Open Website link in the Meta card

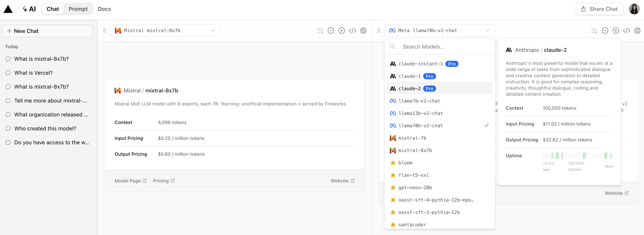pos(617,193)
